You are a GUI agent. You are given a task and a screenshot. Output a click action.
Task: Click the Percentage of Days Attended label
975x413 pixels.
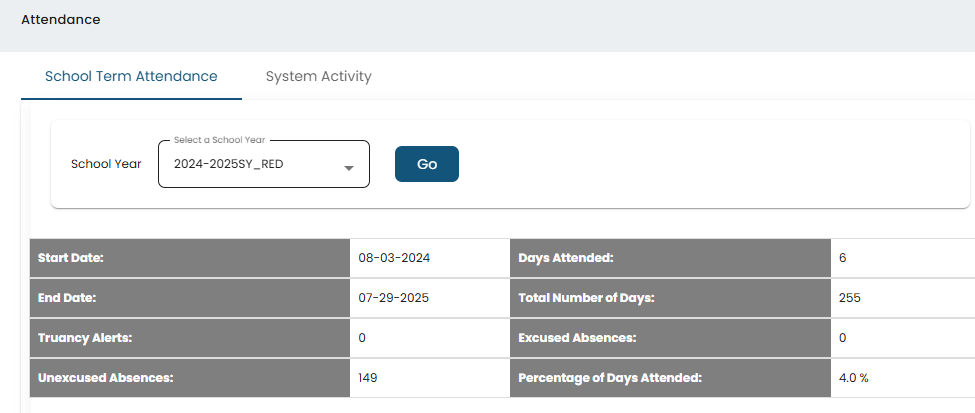click(610, 378)
